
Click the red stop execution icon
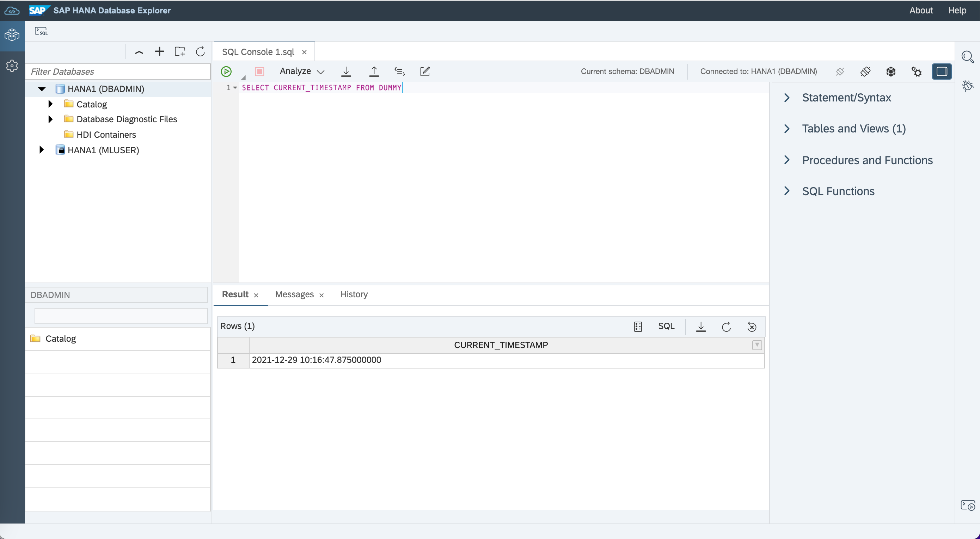259,72
